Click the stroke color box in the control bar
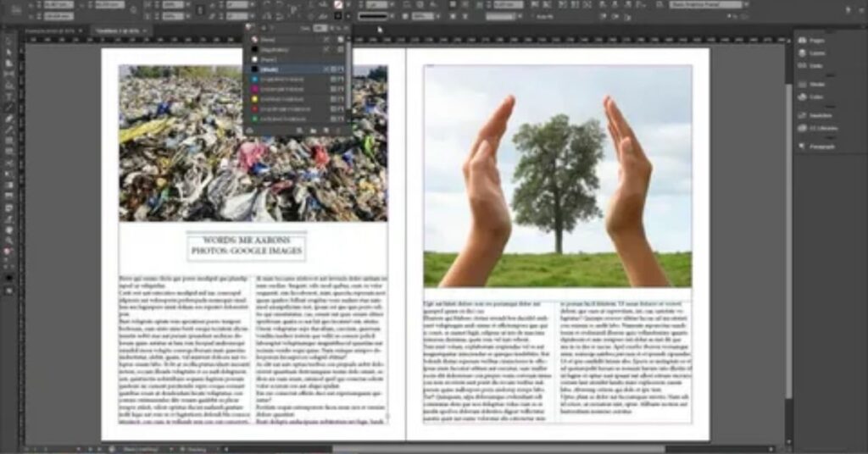 coord(337,16)
